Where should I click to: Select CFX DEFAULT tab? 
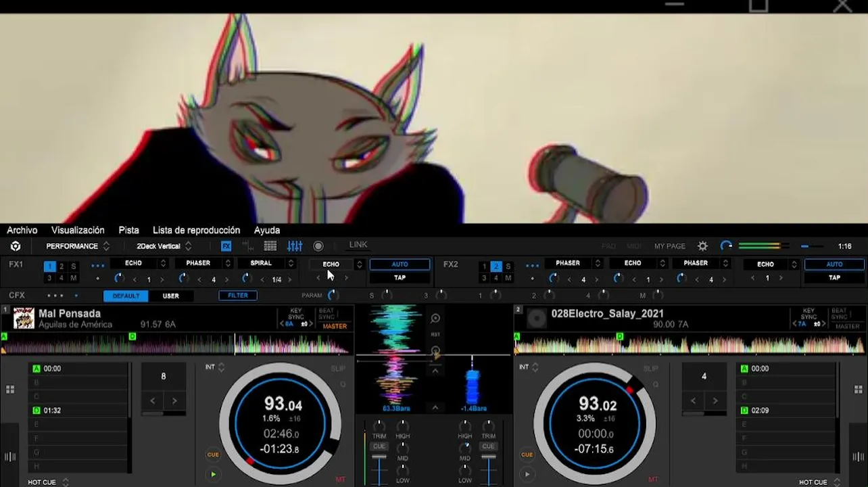coord(126,296)
